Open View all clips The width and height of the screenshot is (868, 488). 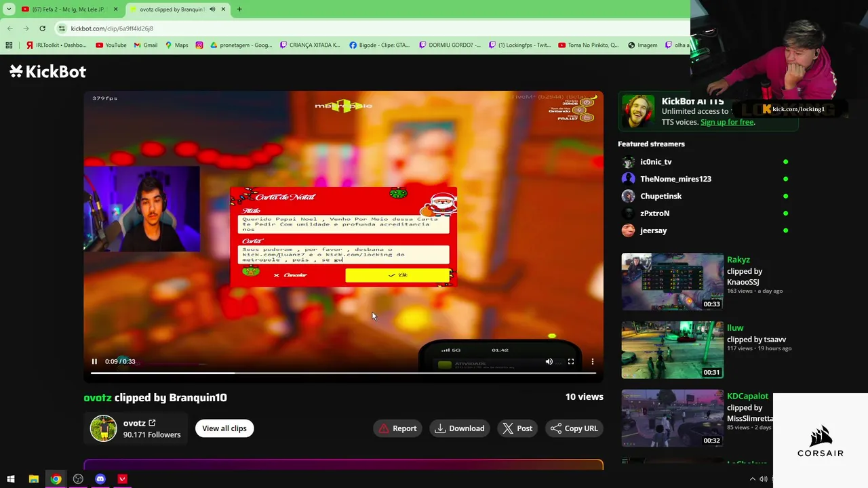[224, 428]
